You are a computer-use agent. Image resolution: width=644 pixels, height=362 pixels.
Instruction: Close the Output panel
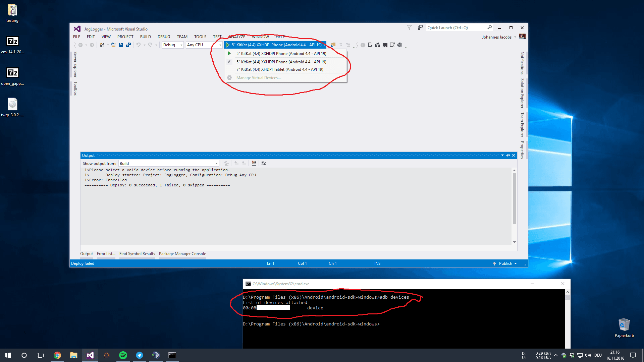click(x=514, y=155)
